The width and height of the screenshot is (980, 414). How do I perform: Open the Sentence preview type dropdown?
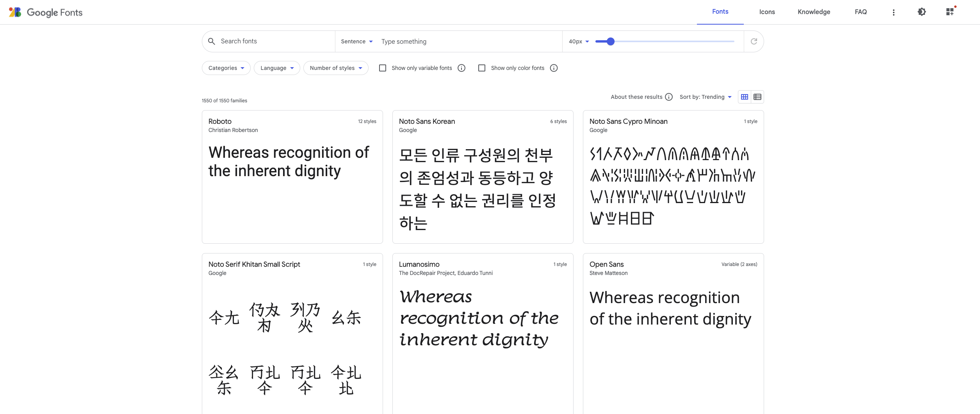point(356,41)
